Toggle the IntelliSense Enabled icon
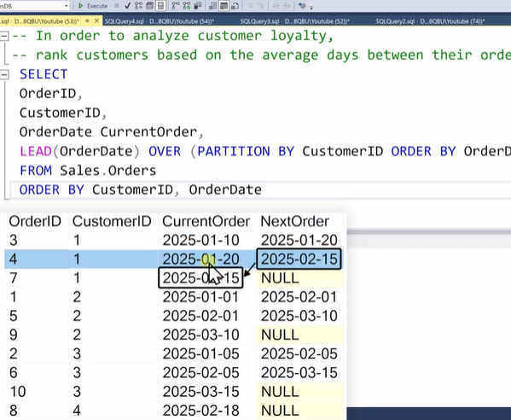Screen dimensions: 511x420 160,6
